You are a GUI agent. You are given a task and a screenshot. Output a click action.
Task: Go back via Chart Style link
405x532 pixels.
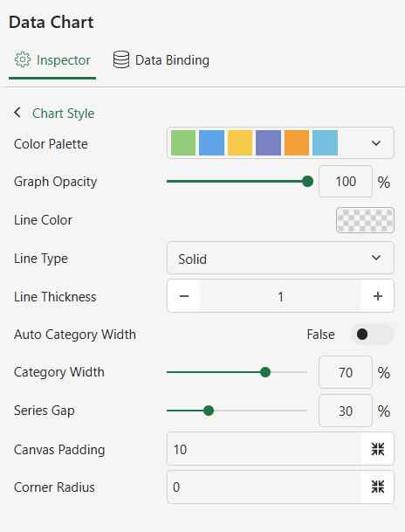pos(64,113)
